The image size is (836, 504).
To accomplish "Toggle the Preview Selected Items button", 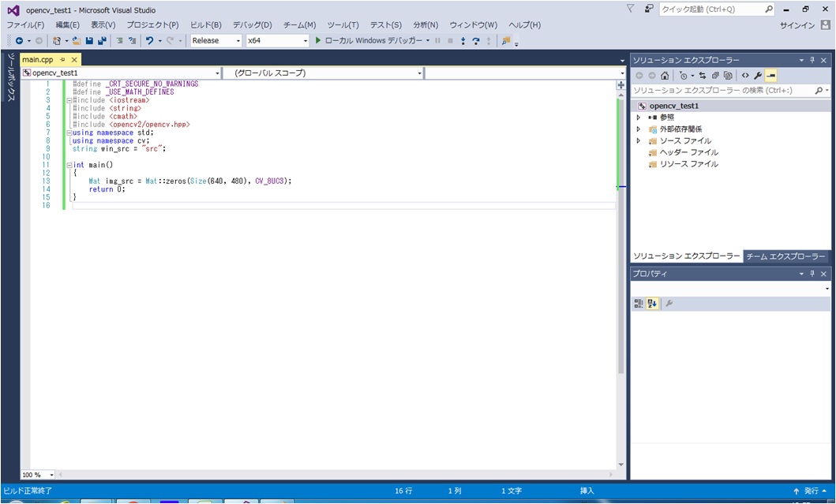I will coord(771,76).
